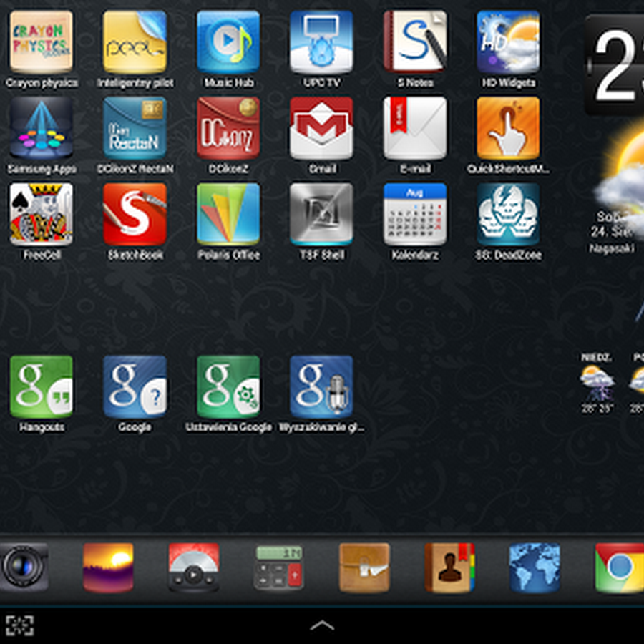The image size is (644, 644).
Task: Launch the UPC TV app
Action: click(x=321, y=42)
